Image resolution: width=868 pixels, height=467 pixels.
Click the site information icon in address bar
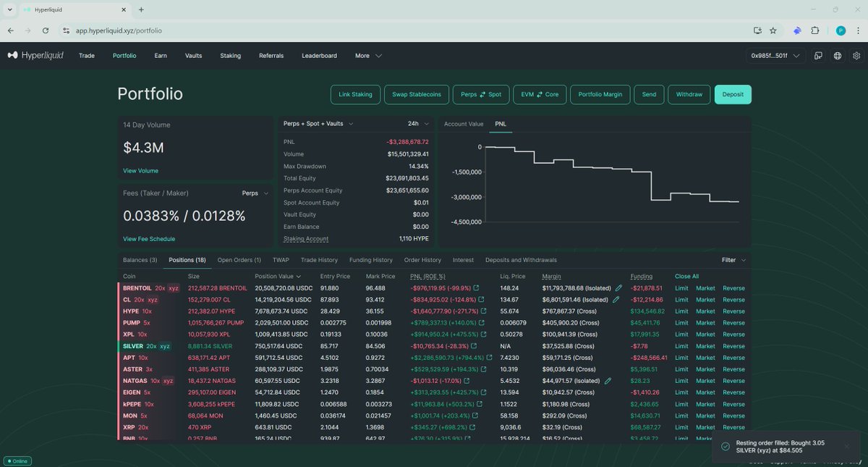pyautogui.click(x=65, y=30)
